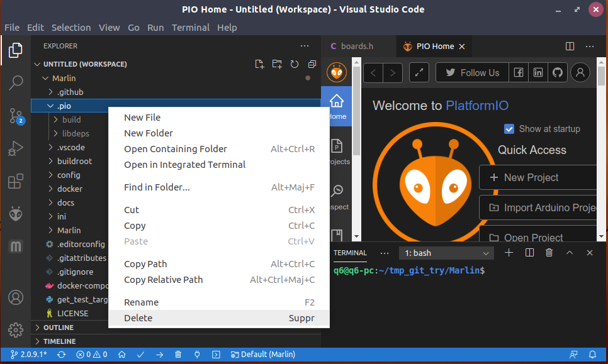Viewport: 608px width, 364px height.
Task: Click Import Arduino Project button
Action: click(538, 207)
